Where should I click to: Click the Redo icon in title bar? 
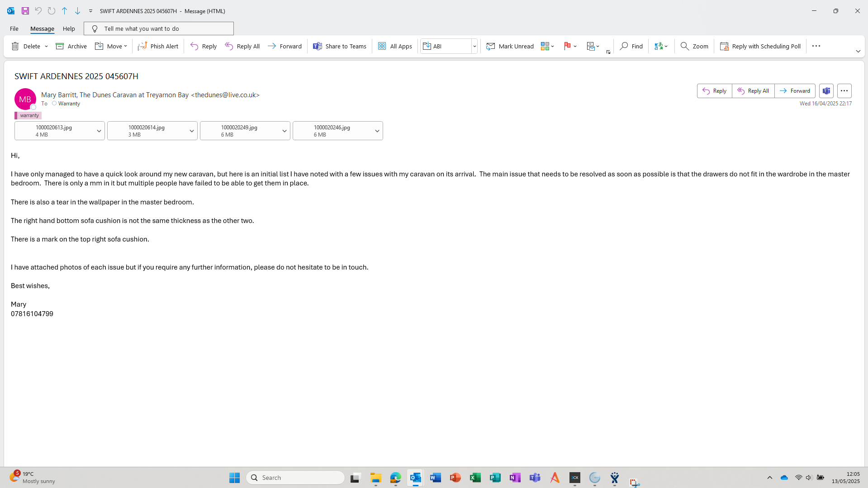(x=52, y=11)
